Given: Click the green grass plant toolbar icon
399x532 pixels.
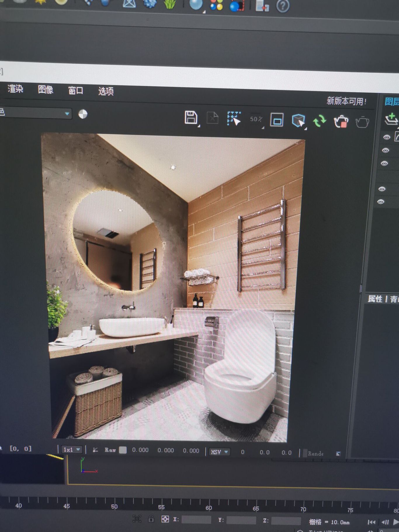Looking at the screenshot, I should 170,4.
